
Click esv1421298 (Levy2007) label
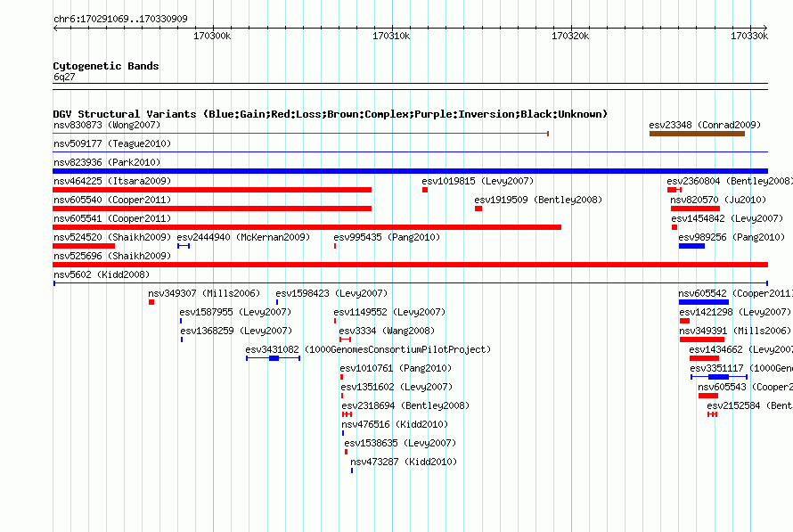tap(735, 312)
